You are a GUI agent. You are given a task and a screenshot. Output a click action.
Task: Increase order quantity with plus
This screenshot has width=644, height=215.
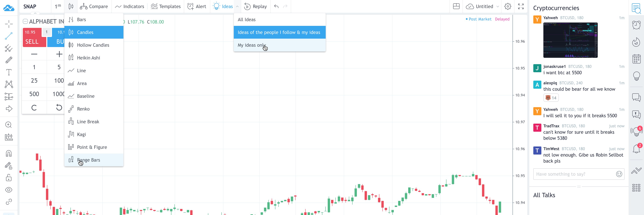click(x=59, y=54)
